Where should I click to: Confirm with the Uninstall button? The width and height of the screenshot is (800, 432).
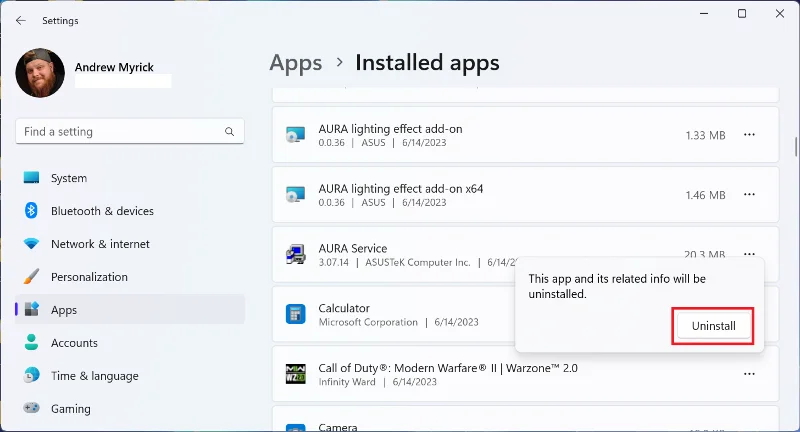click(714, 326)
